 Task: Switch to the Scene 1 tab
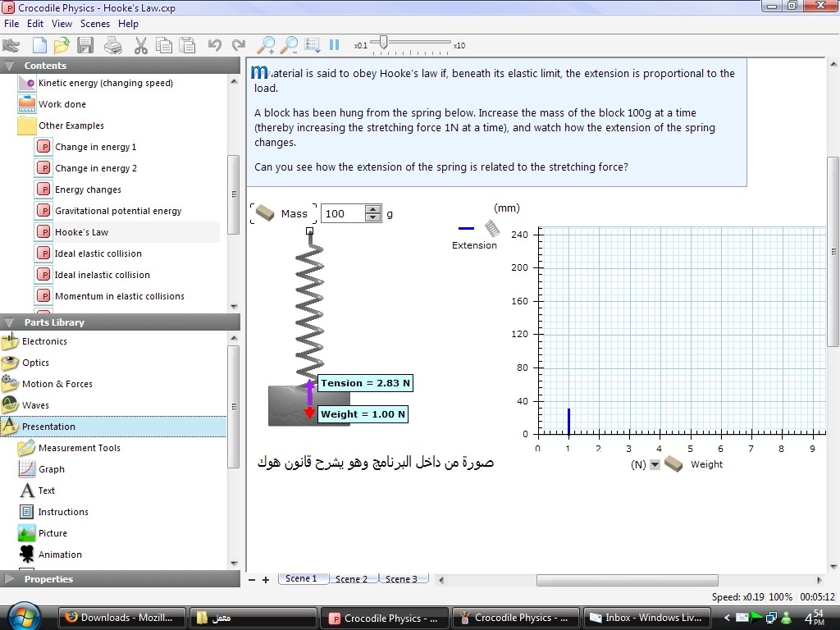click(301, 578)
